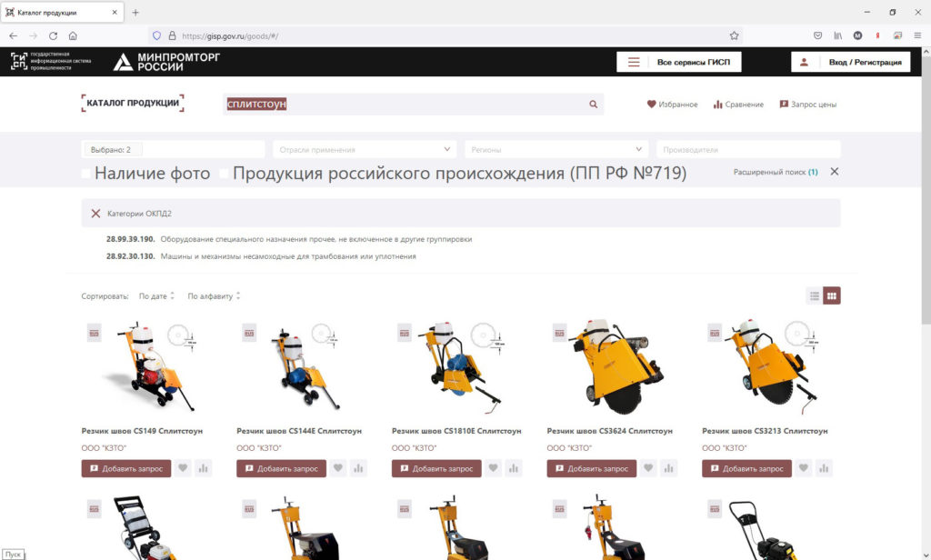Bookmark this page with star icon
931x560 pixels.
point(734,35)
